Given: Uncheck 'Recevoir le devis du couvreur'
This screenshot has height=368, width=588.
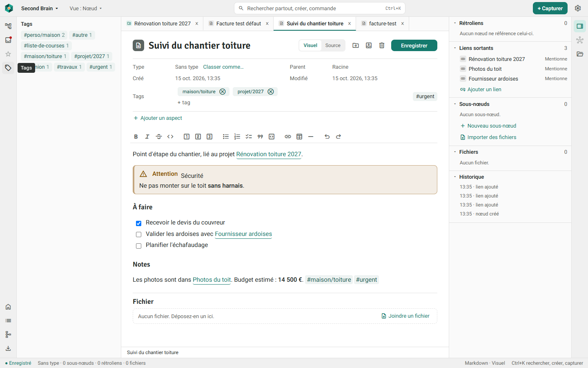Looking at the screenshot, I should 138,223.
